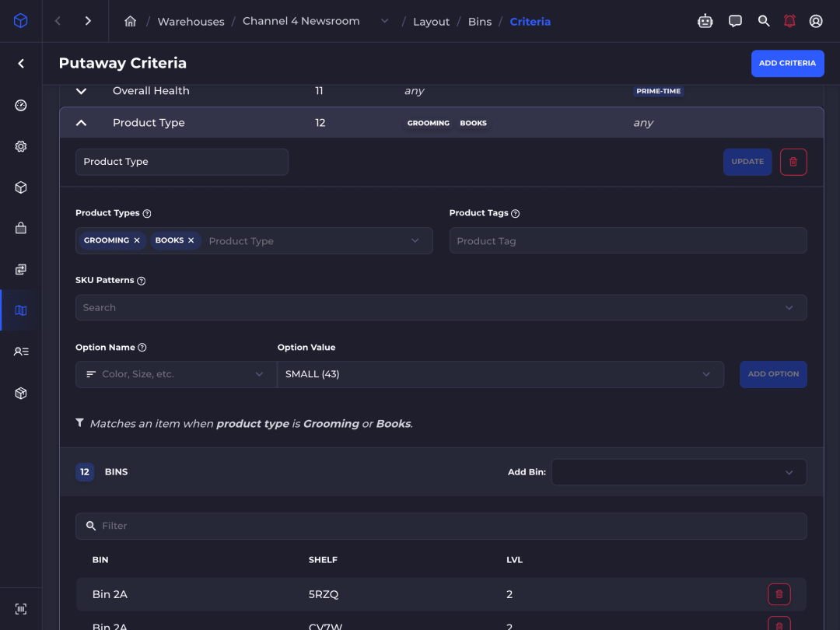Open the Product Type dropdown

(415, 241)
